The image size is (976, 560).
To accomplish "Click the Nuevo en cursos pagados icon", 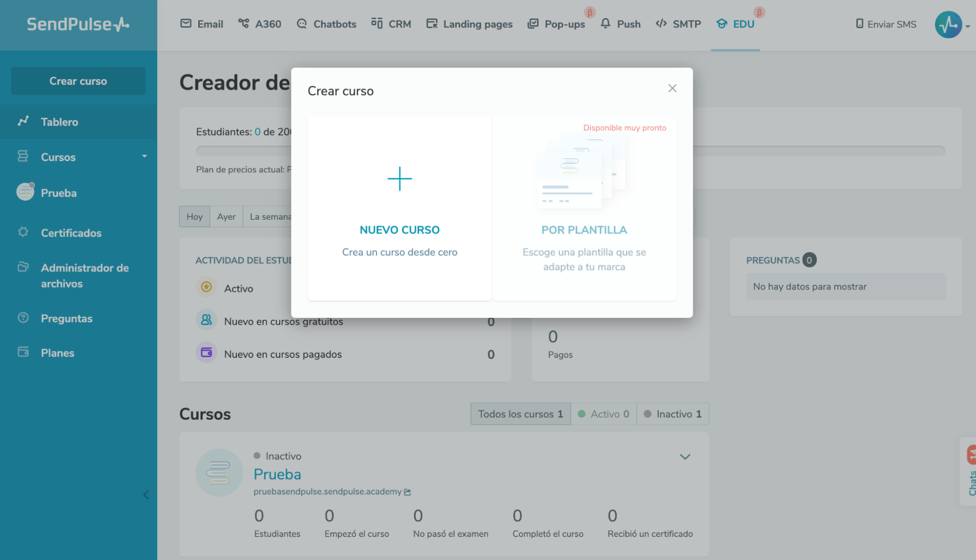I will [207, 353].
